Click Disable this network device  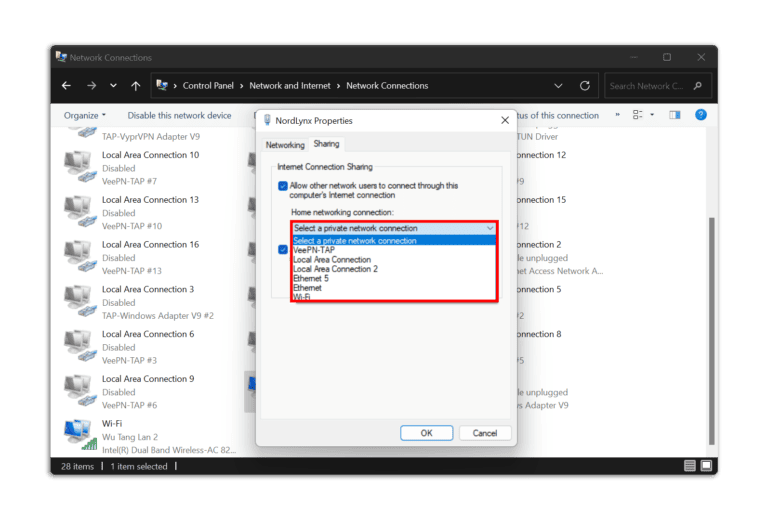click(179, 116)
